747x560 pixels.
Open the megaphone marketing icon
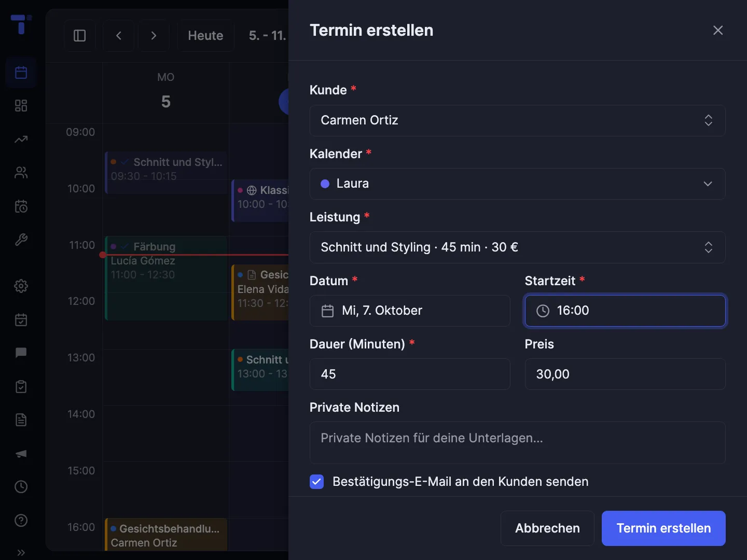[x=21, y=453]
